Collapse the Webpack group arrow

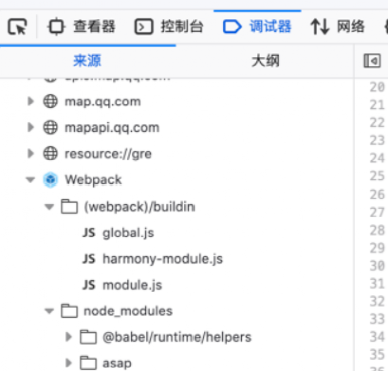(x=30, y=180)
